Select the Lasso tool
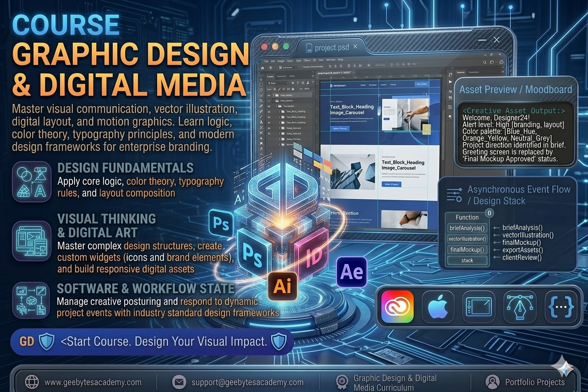 pos(261,90)
